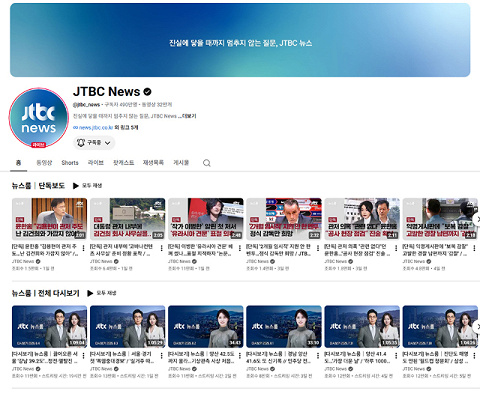Image resolution: width=480 pixels, height=394 pixels.
Task: Open the options menu of the first 다시보기 video
Action: (x=83, y=356)
